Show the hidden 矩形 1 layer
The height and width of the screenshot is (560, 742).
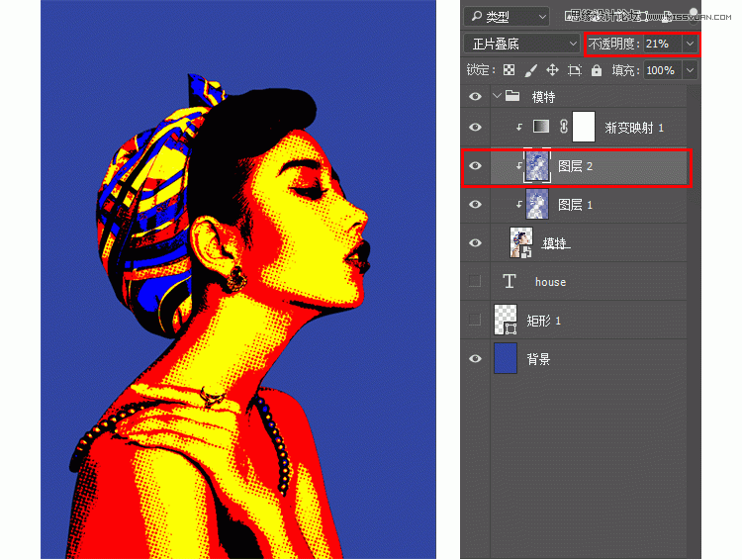tap(475, 320)
